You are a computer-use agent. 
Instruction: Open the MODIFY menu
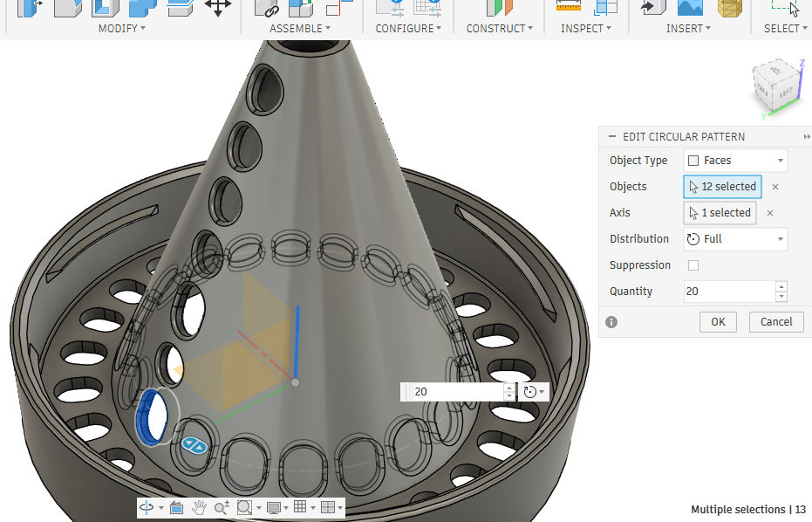click(121, 29)
